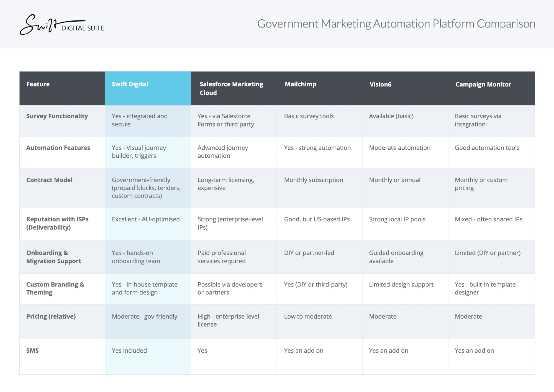This screenshot has height=392, width=554.
Task: Click Custom Branding & Theming label
Action: [55, 288]
